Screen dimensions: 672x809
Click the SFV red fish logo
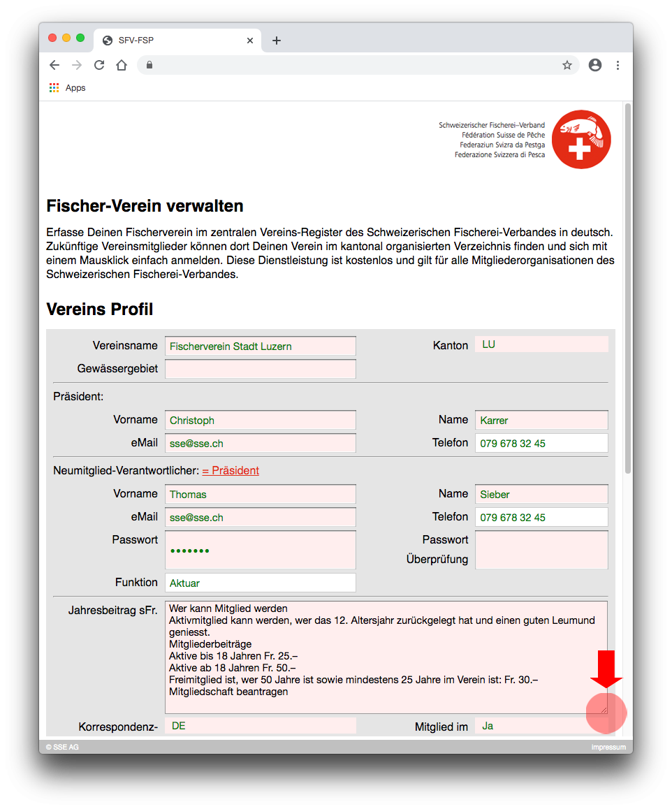click(x=581, y=140)
